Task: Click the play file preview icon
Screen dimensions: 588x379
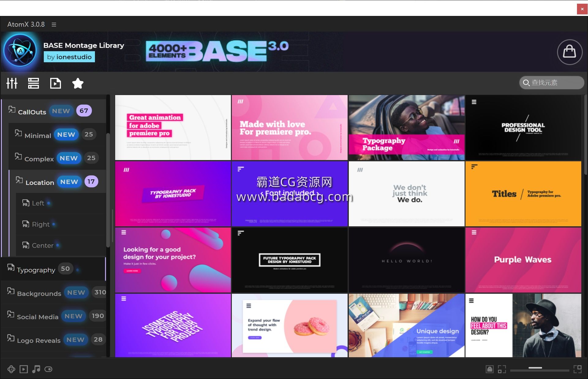Action: 55,83
